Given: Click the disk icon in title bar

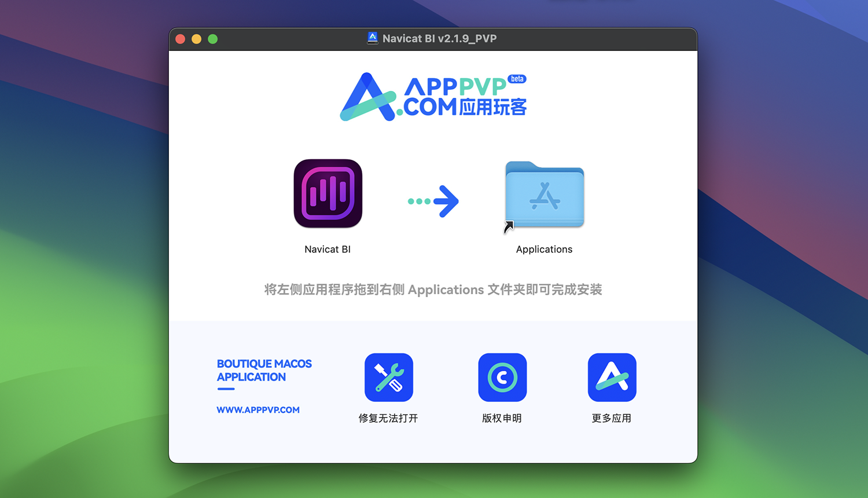Looking at the screenshot, I should click(x=373, y=38).
